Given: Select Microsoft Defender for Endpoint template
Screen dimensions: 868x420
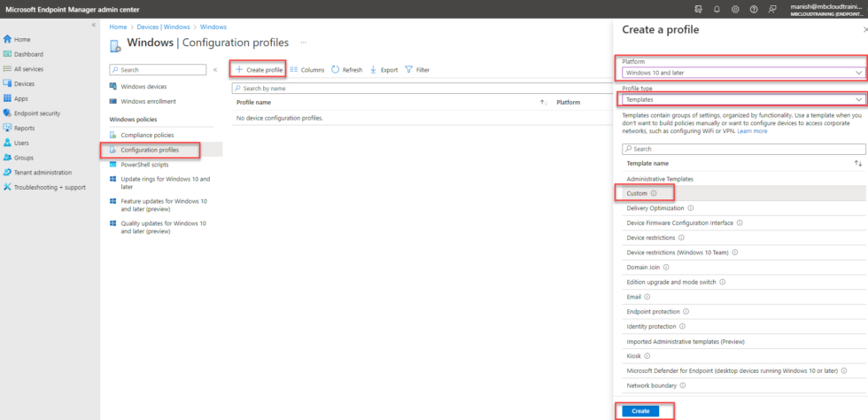Looking at the screenshot, I should click(744, 370).
